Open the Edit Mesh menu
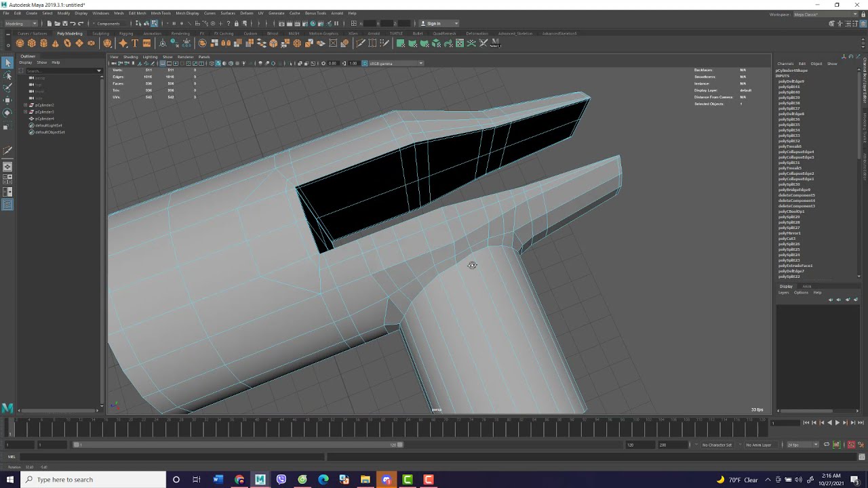The image size is (868, 488). pos(137,13)
